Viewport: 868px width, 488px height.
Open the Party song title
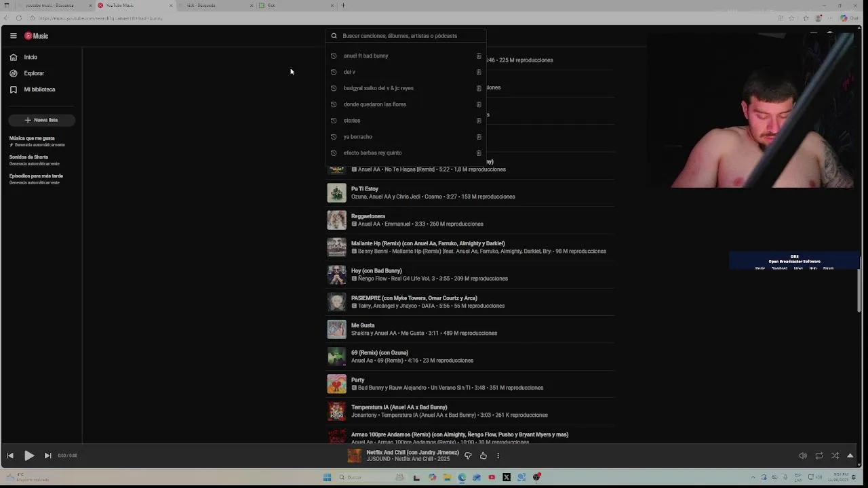click(x=357, y=380)
